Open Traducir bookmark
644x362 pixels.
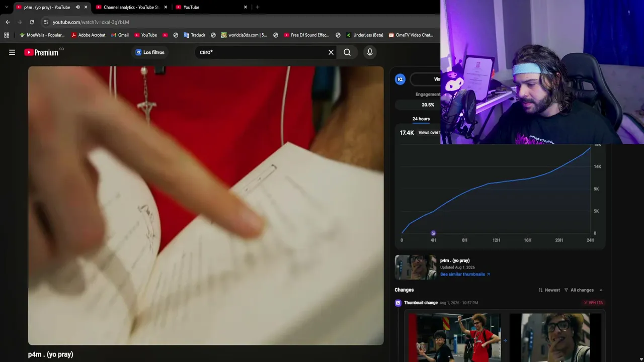click(x=194, y=35)
